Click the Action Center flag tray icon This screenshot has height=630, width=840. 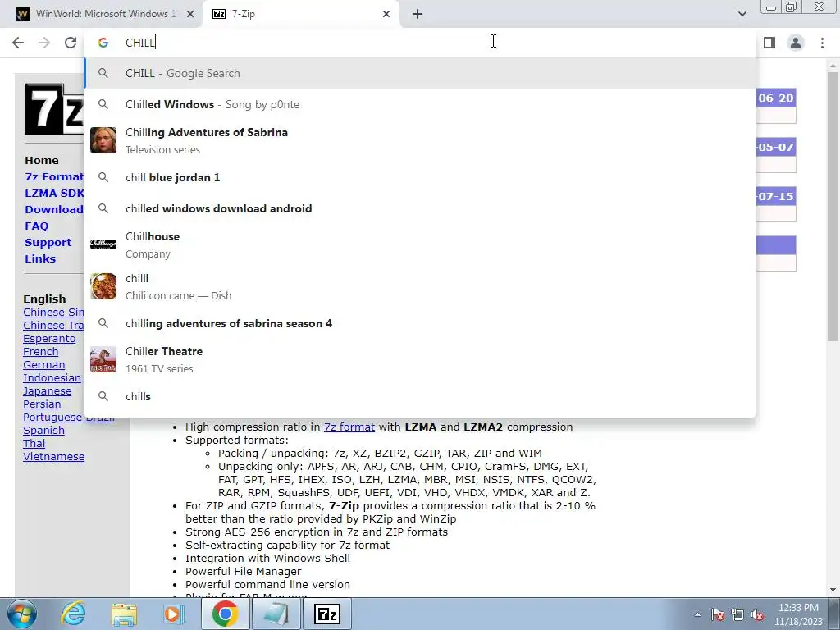tap(718, 614)
